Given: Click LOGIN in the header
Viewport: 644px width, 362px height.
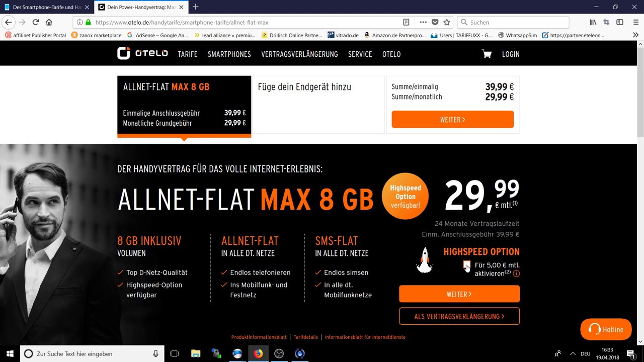Looking at the screenshot, I should click(x=511, y=54).
